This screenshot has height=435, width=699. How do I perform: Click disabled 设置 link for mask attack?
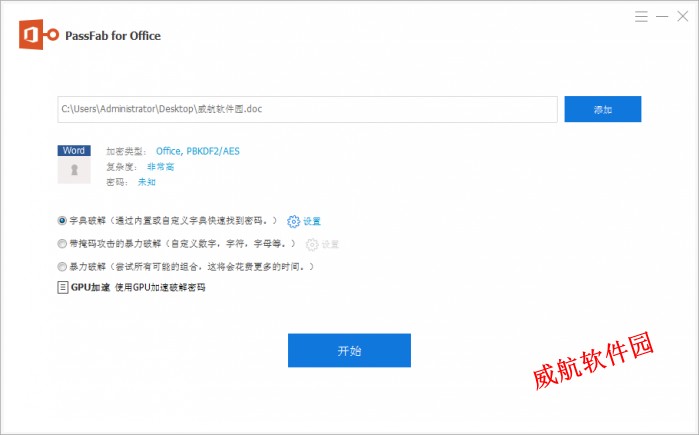point(331,245)
